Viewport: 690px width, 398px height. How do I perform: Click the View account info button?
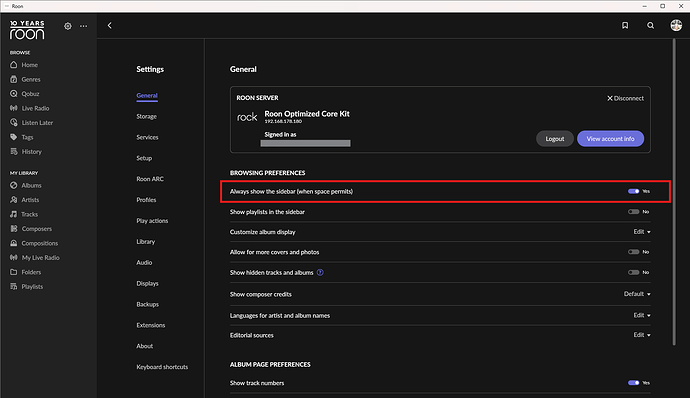(x=611, y=139)
